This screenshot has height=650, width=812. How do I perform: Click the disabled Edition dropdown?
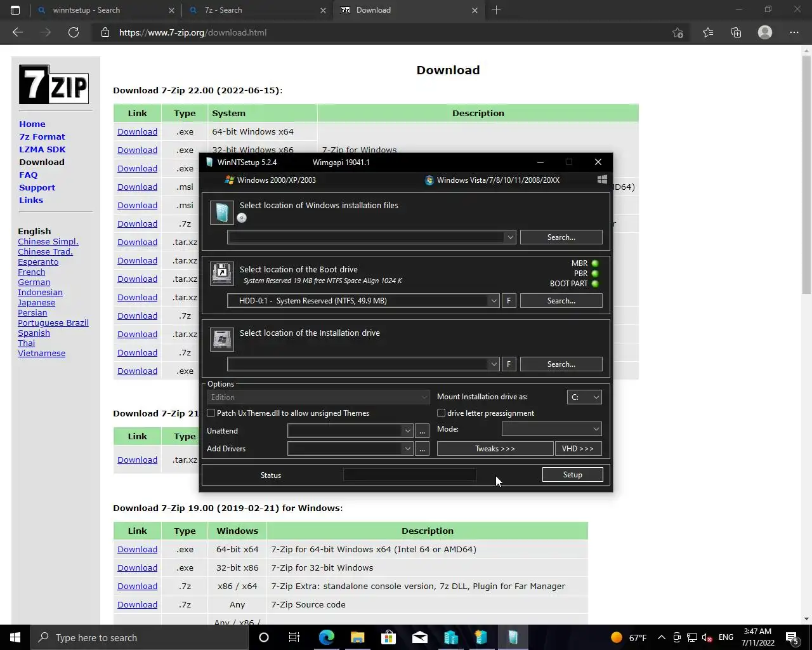(x=318, y=397)
